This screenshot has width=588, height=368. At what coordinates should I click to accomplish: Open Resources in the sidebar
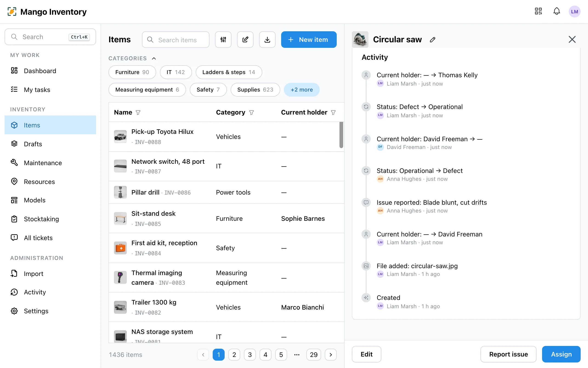(x=50, y=181)
